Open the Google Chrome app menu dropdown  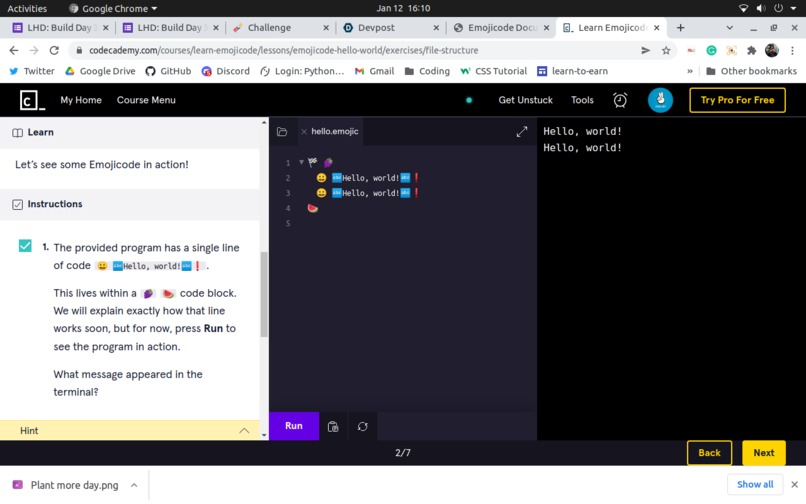(113, 8)
